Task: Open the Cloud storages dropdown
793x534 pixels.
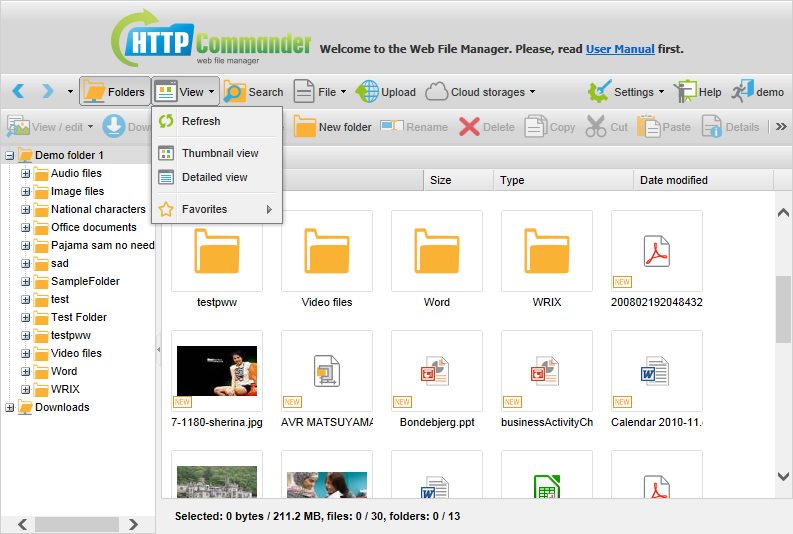Action: click(480, 92)
